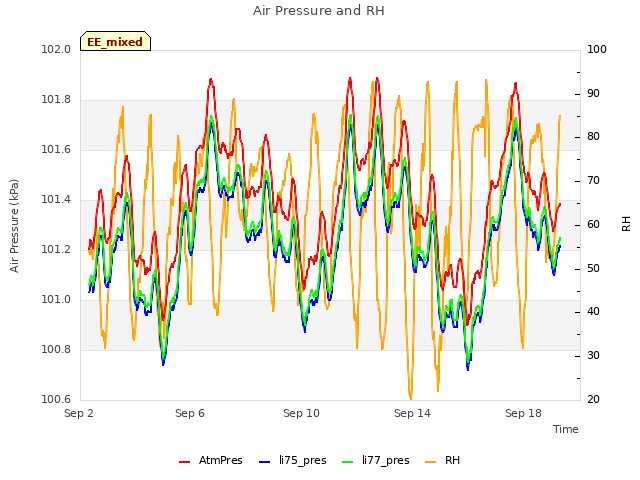The width and height of the screenshot is (640, 480).
Task: Click the 100.8 pressure tick label
Action: pos(56,349)
